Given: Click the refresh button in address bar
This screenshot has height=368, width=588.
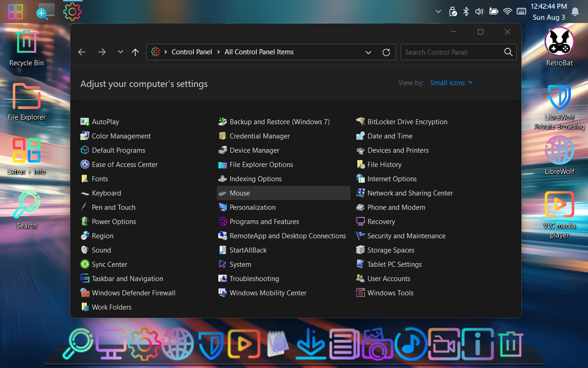Looking at the screenshot, I should pyautogui.click(x=386, y=52).
